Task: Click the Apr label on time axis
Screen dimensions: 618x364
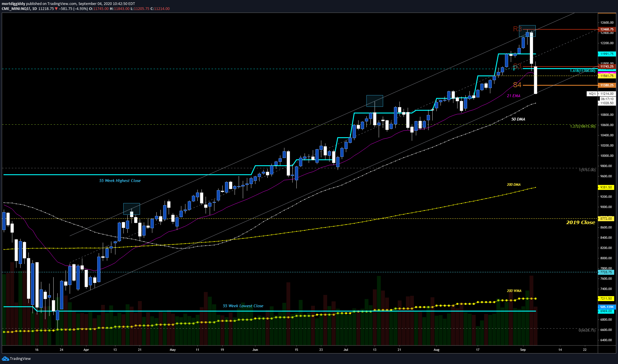Action: [86, 350]
